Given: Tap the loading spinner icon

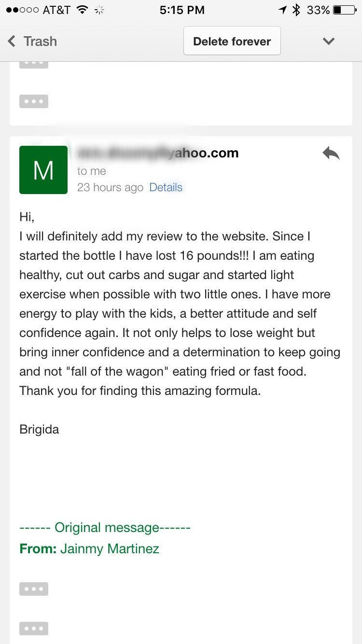Looking at the screenshot, I should [x=100, y=10].
